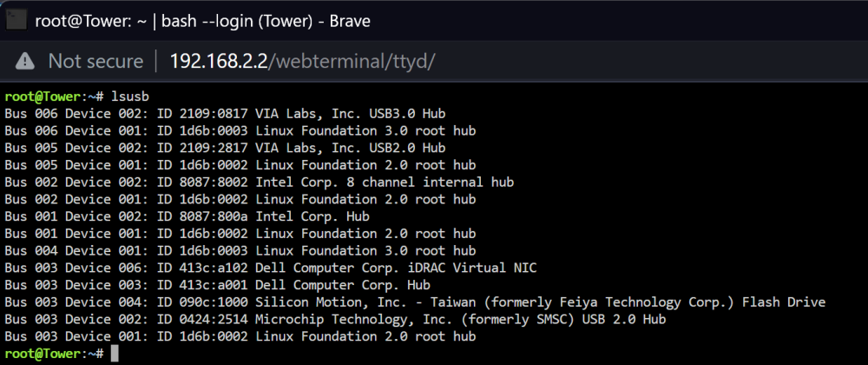Click the Bus 006 Device 001 root hub line
The height and width of the screenshot is (365, 868).
[240, 130]
